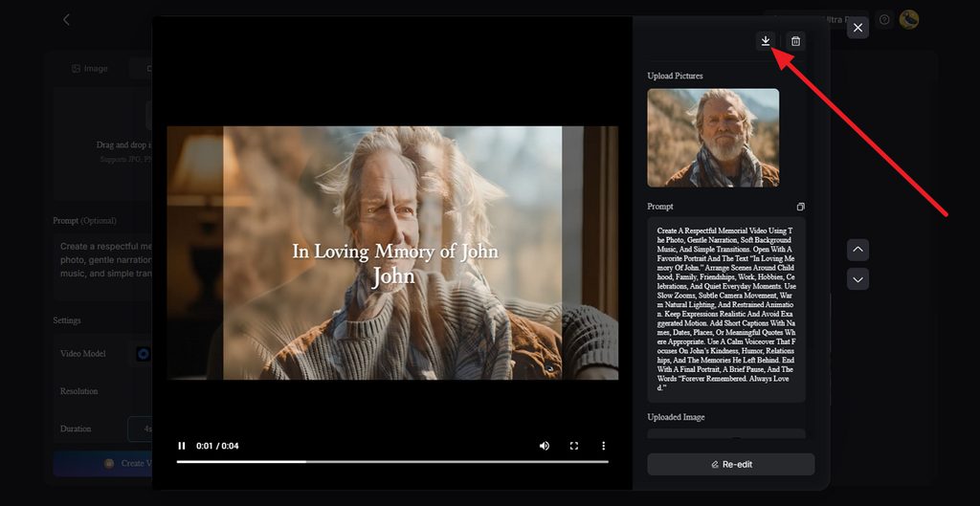This screenshot has width=980, height=506.
Task: Click the Video Model label
Action: pyautogui.click(x=83, y=354)
